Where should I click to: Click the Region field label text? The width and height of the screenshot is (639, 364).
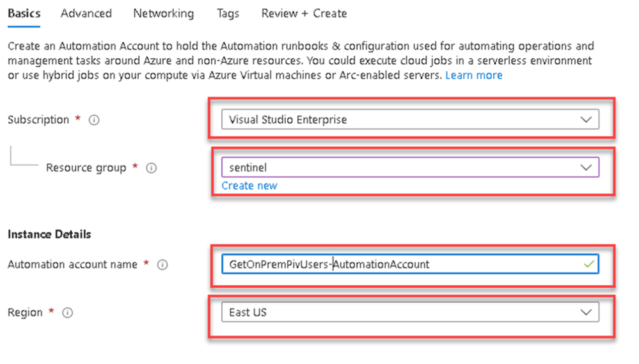tap(25, 313)
